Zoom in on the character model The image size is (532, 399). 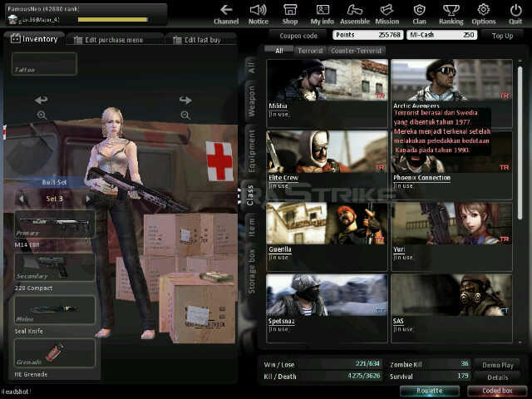point(42,115)
